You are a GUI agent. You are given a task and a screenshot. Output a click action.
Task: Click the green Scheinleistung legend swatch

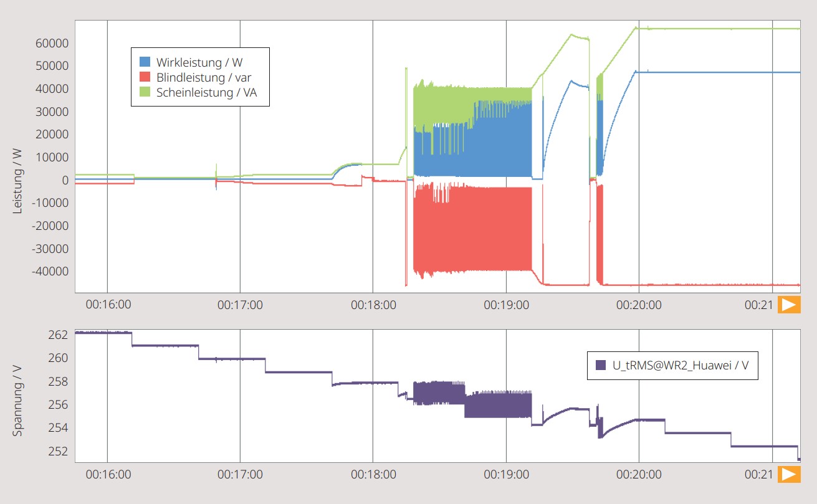[x=145, y=92]
